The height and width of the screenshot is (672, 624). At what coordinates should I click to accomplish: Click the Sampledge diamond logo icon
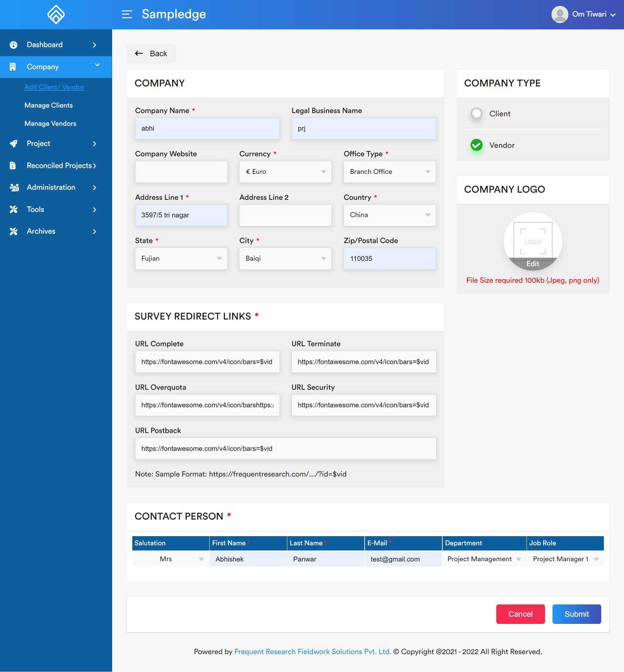[56, 15]
